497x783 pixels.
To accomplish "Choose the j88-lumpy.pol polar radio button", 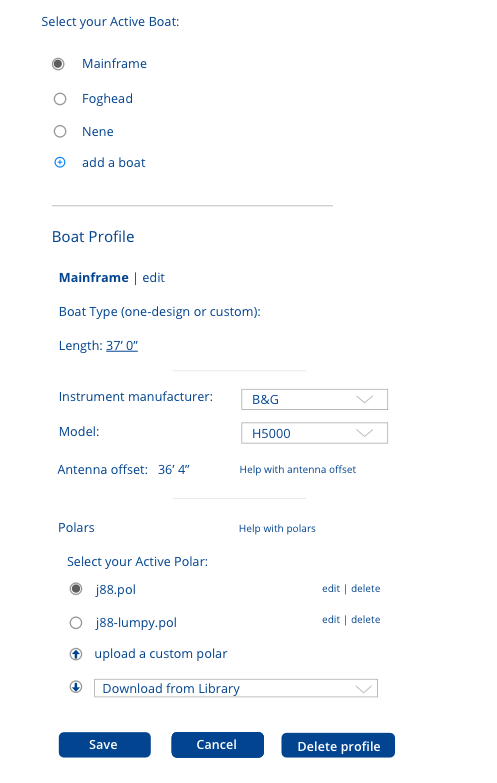I will [x=76, y=623].
